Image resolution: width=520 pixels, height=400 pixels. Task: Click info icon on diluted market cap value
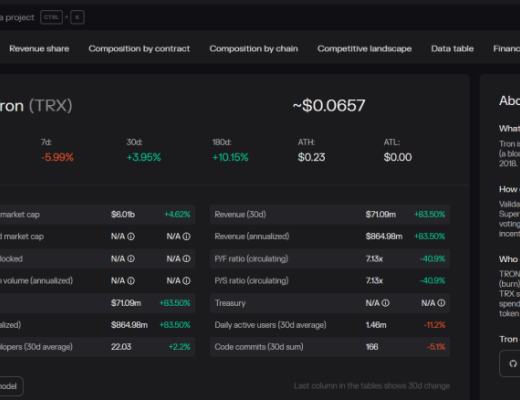tap(131, 237)
